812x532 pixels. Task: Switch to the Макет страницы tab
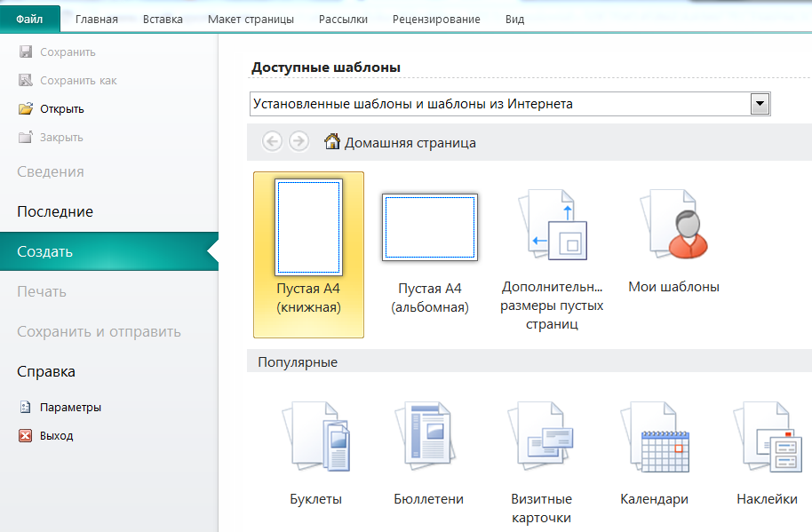pyautogui.click(x=251, y=20)
